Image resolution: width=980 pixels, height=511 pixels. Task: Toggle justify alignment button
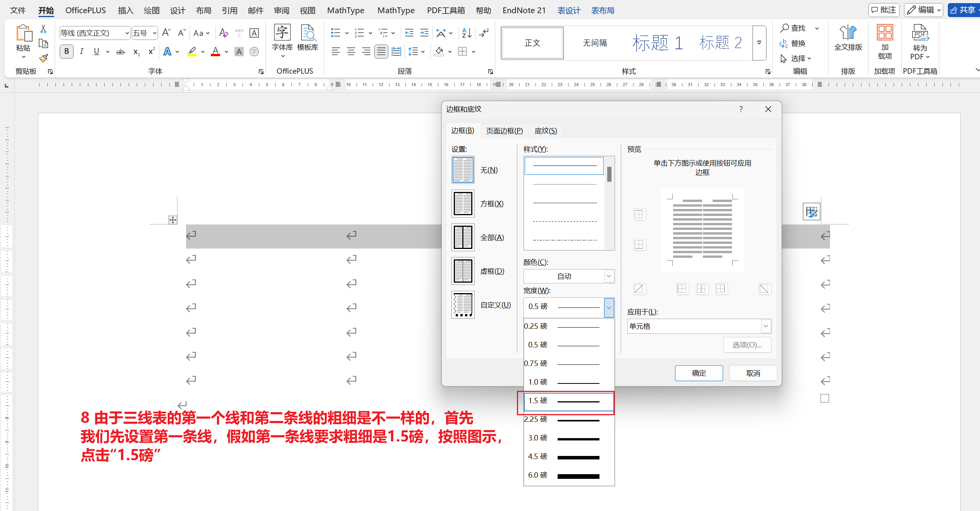coord(381,52)
